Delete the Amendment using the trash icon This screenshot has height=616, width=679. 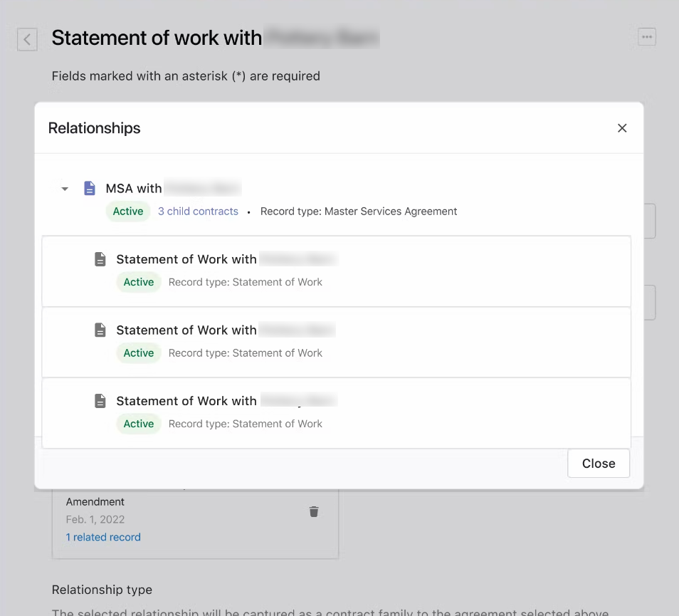(x=314, y=511)
